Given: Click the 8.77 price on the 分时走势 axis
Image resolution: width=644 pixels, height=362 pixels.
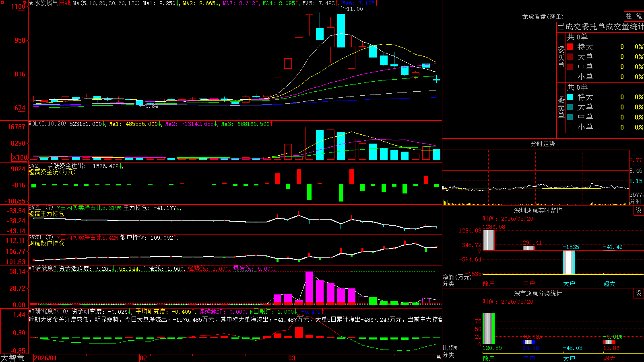Looking at the screenshot, I should tap(636, 160).
